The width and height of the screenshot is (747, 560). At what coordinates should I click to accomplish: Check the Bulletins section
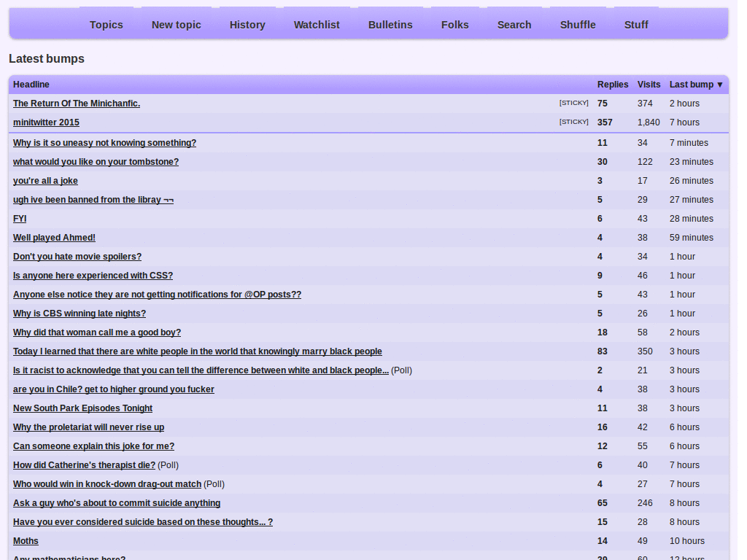[390, 24]
